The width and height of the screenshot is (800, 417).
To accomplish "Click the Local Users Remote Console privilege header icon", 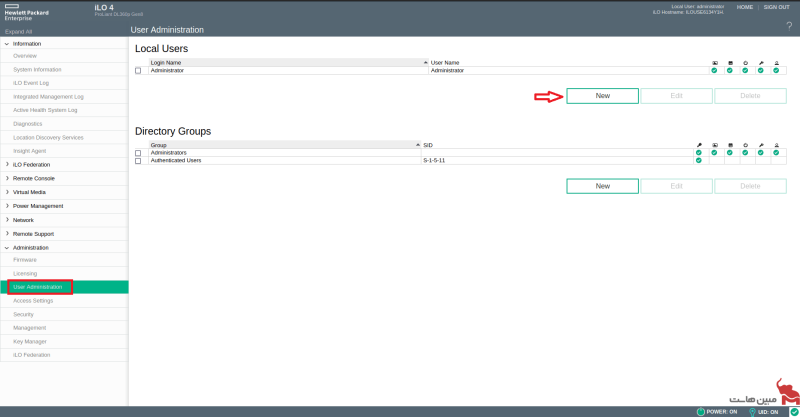I will (715, 63).
